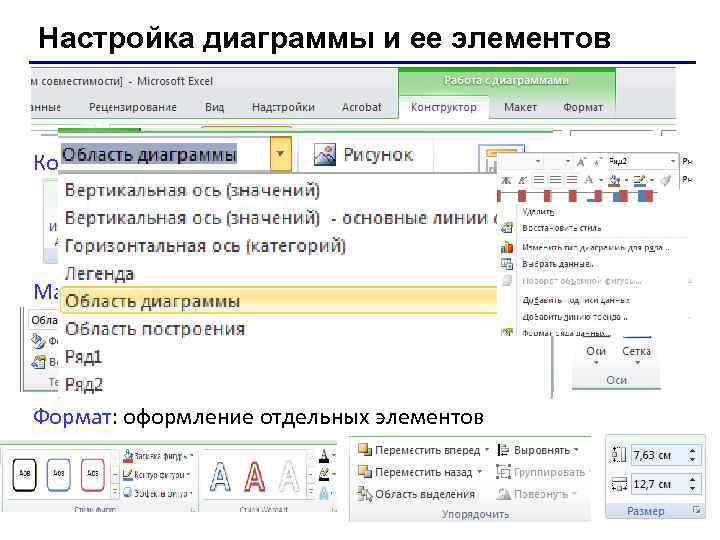The height and width of the screenshot is (540, 720).
Task: Choose Выбрать данные in context menu
Action: tap(557, 264)
